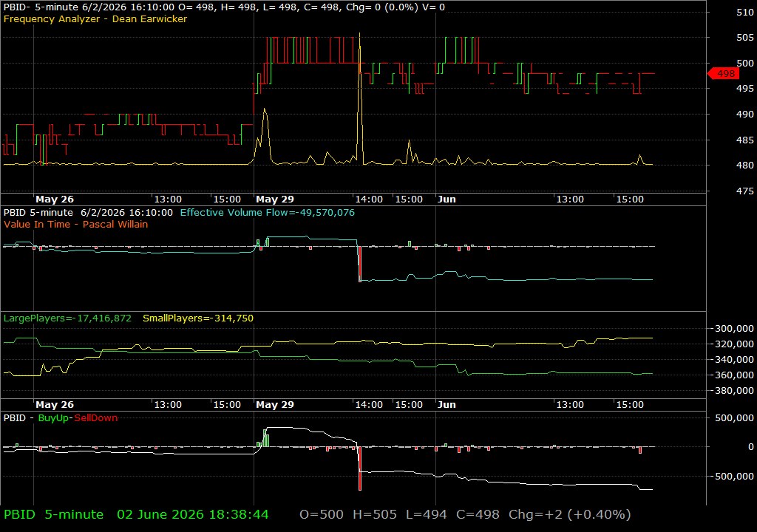
Task: Click the first 15:00 tick on the upper axis
Action: 227,199
